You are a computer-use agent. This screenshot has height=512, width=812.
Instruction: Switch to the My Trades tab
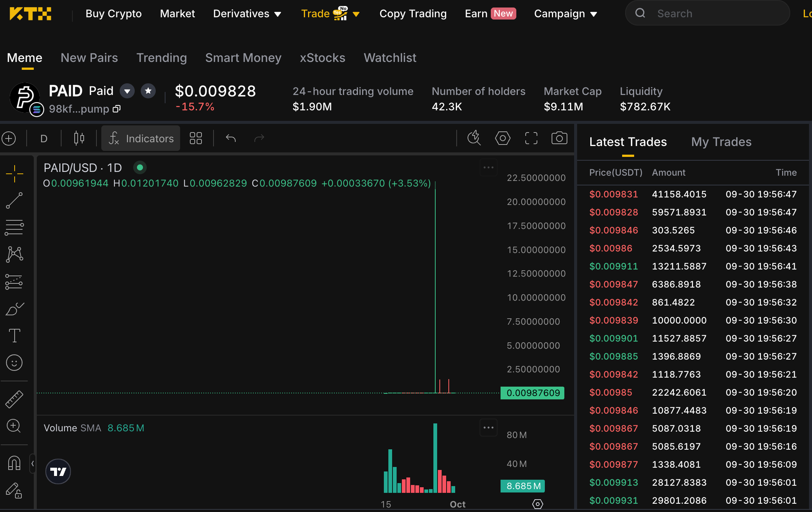click(x=722, y=142)
